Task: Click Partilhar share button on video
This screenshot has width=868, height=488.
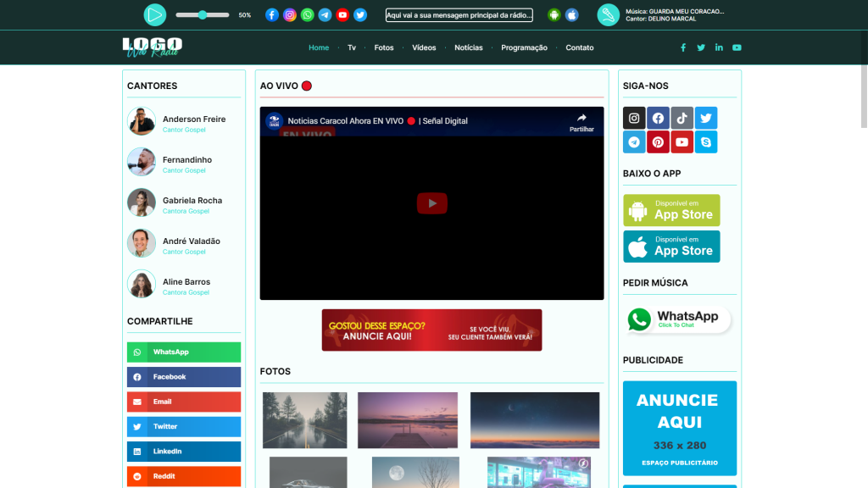Action: click(x=581, y=122)
